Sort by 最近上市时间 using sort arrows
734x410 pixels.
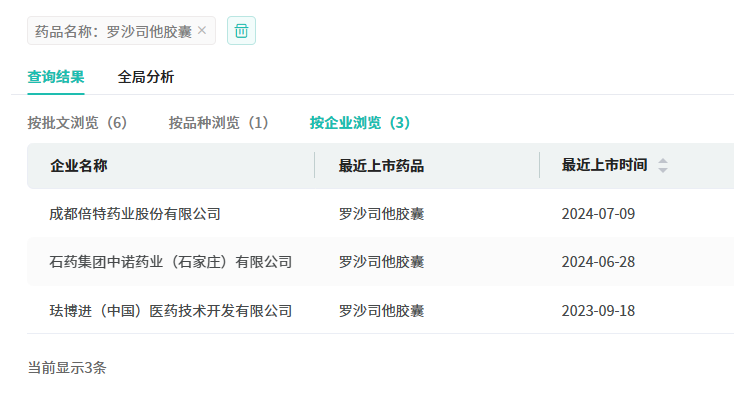[x=663, y=166]
